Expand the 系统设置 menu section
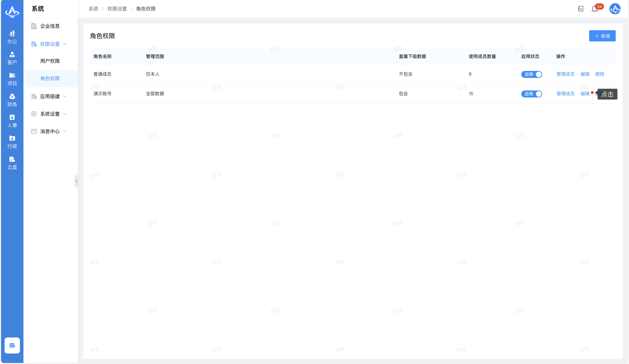 pyautogui.click(x=50, y=114)
